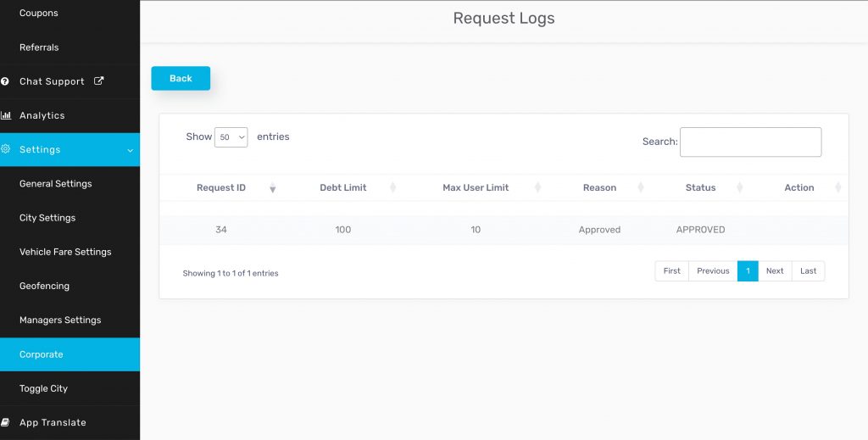Click the App Translate book icon
Image resolution: width=868 pixels, height=440 pixels.
(x=6, y=422)
